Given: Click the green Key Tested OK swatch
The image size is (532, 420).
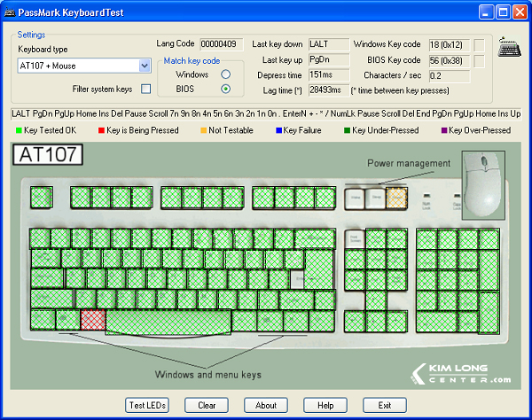Looking at the screenshot, I should click(x=20, y=130).
